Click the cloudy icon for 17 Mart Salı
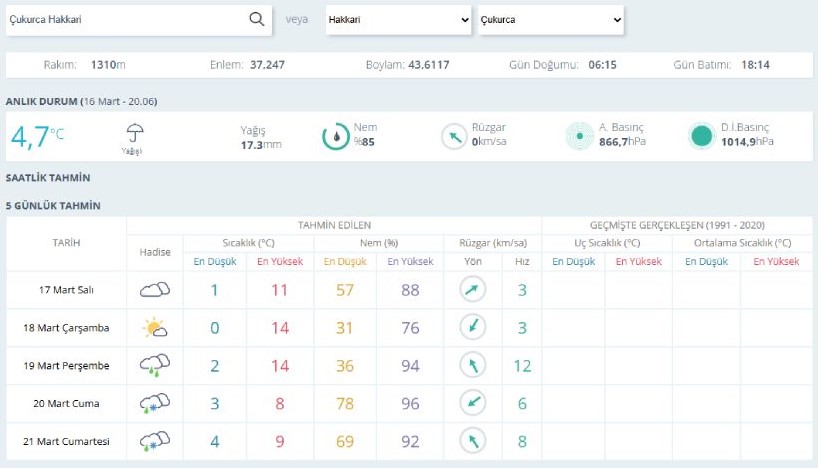Viewport: 818px width, 468px height. [x=155, y=290]
